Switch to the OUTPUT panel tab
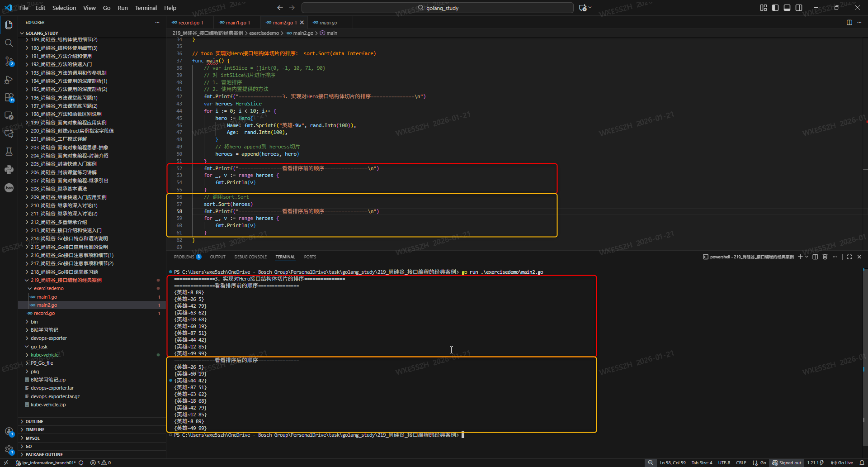868x467 pixels. (x=217, y=257)
